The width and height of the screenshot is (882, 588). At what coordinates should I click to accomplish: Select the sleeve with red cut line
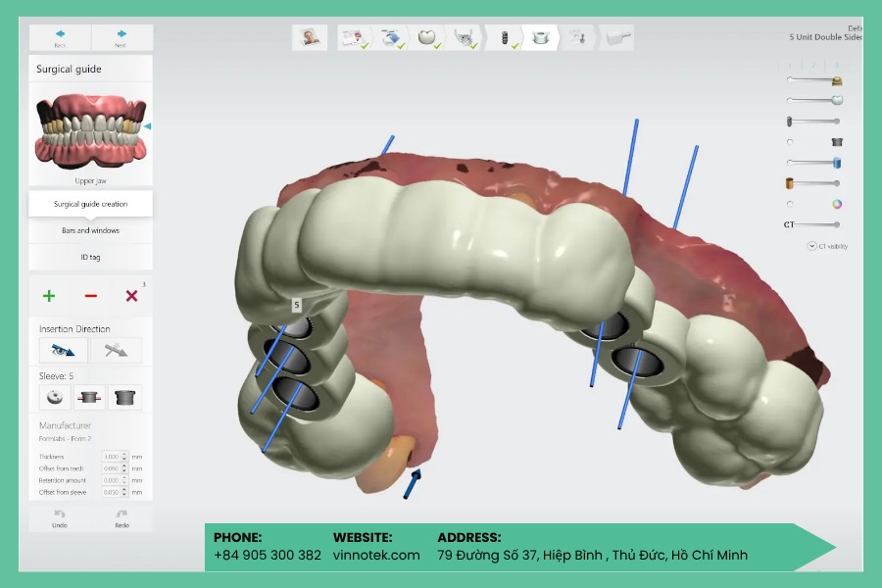[89, 397]
